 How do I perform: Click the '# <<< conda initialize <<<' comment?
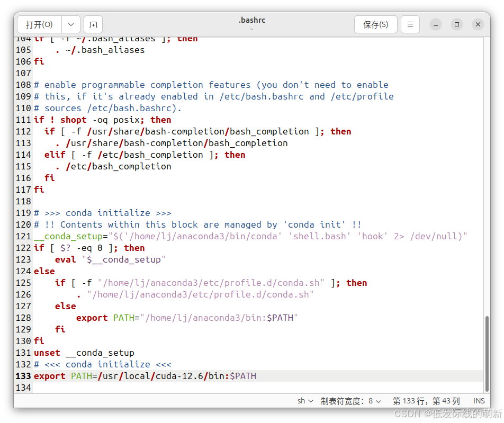click(x=103, y=364)
